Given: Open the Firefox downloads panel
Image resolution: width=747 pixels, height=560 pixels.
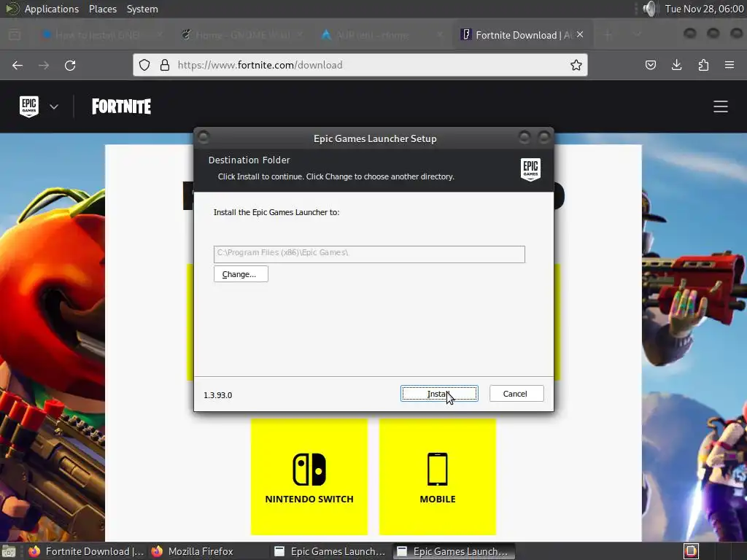Looking at the screenshot, I should pos(676,65).
